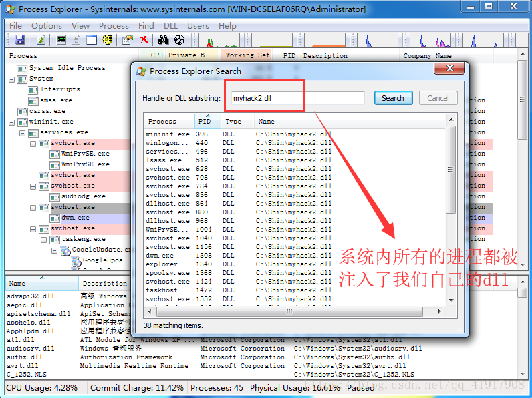Click the search results horizontal scrollbar thumb

[289, 311]
